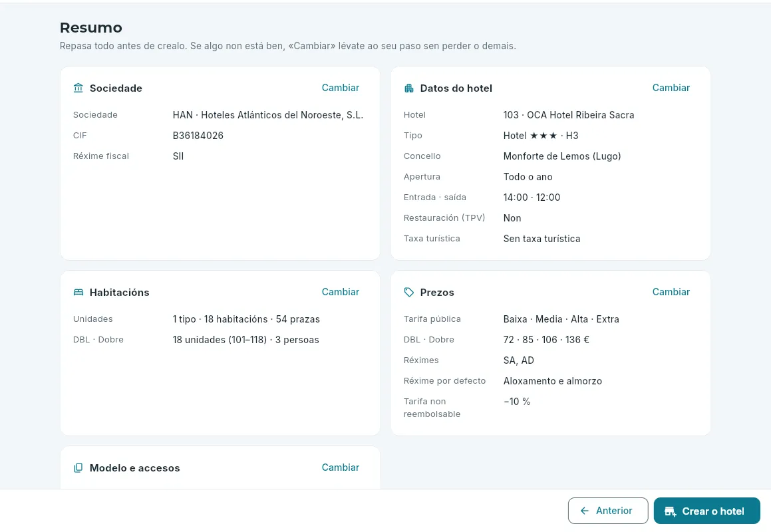Click the bed icon beside Habitacións
The width and height of the screenshot is (771, 532).
click(78, 292)
